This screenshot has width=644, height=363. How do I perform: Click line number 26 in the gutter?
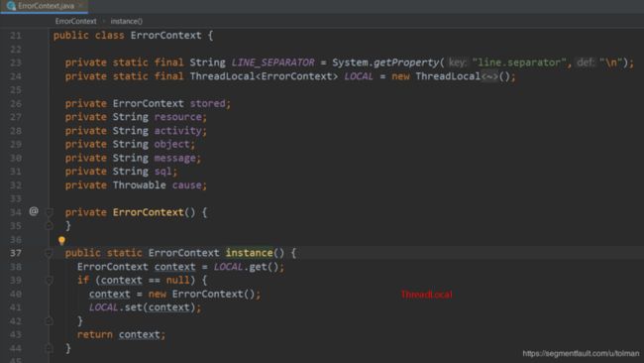click(16, 103)
